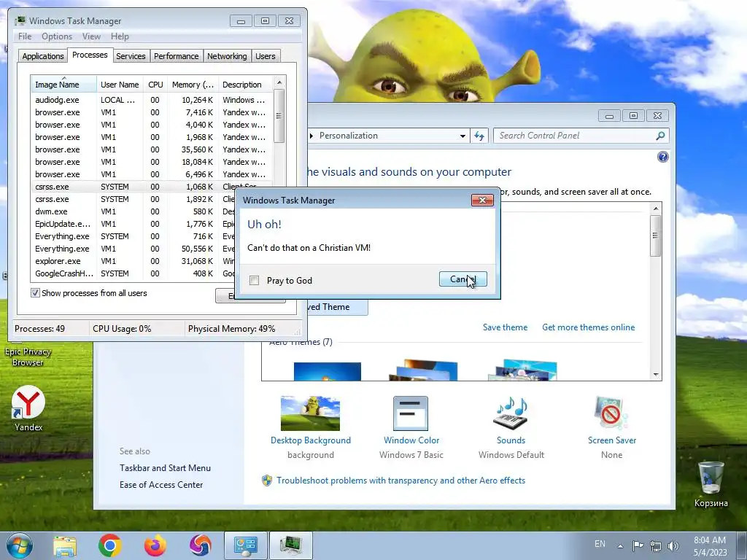Screen dimensions: 747x560
Task: Switch to the Users tab
Action: tap(265, 56)
